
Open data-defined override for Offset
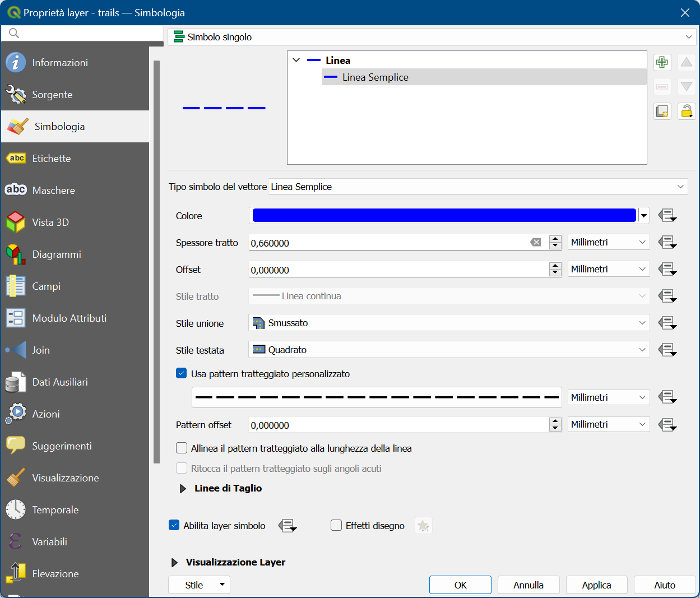(x=667, y=269)
